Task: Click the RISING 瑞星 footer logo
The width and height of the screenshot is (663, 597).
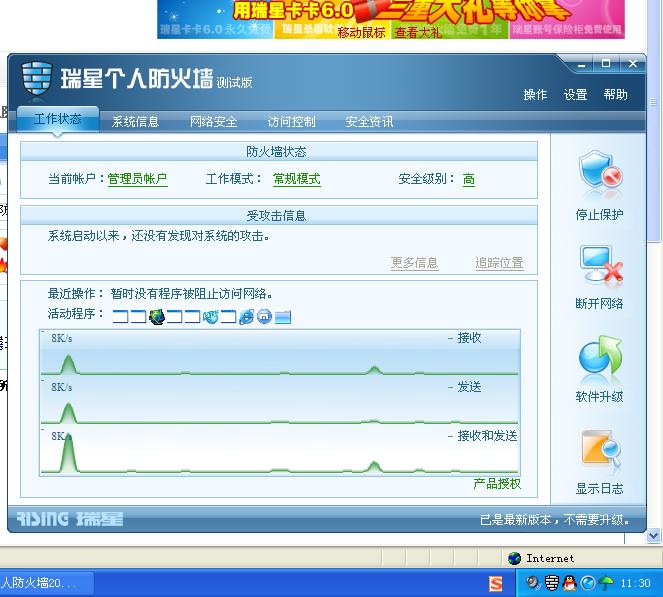Action: pyautogui.click(x=70, y=519)
